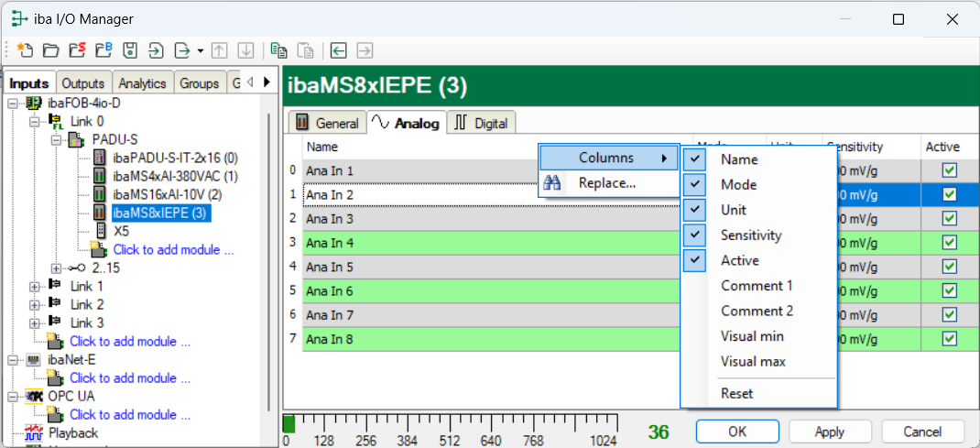The width and height of the screenshot is (980, 448).
Task: Click the copy toolbar icon
Action: point(278,50)
